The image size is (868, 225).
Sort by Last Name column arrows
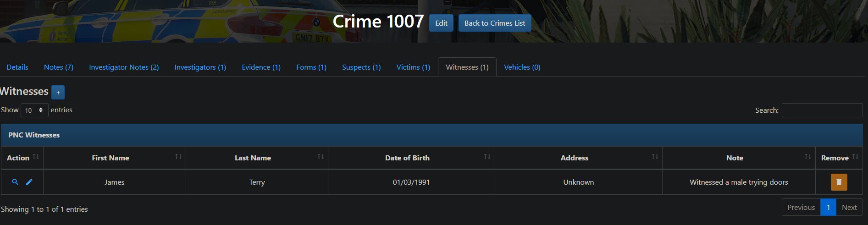(x=321, y=157)
